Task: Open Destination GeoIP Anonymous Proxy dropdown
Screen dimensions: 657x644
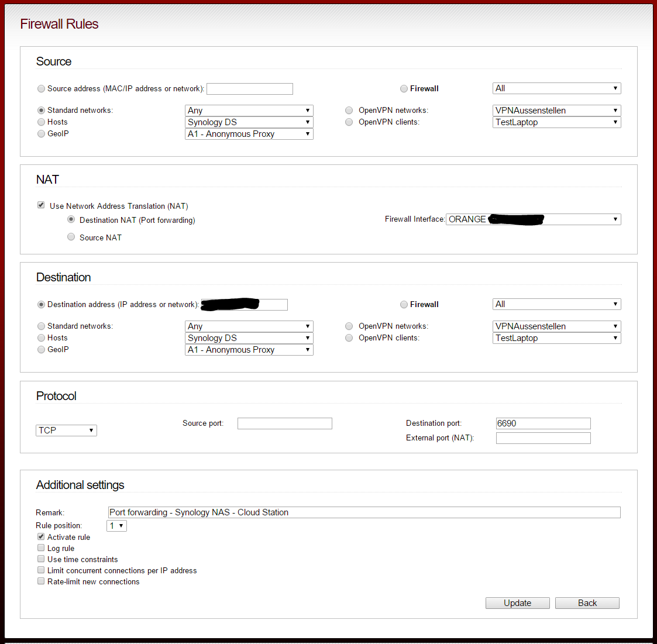Action: point(249,350)
